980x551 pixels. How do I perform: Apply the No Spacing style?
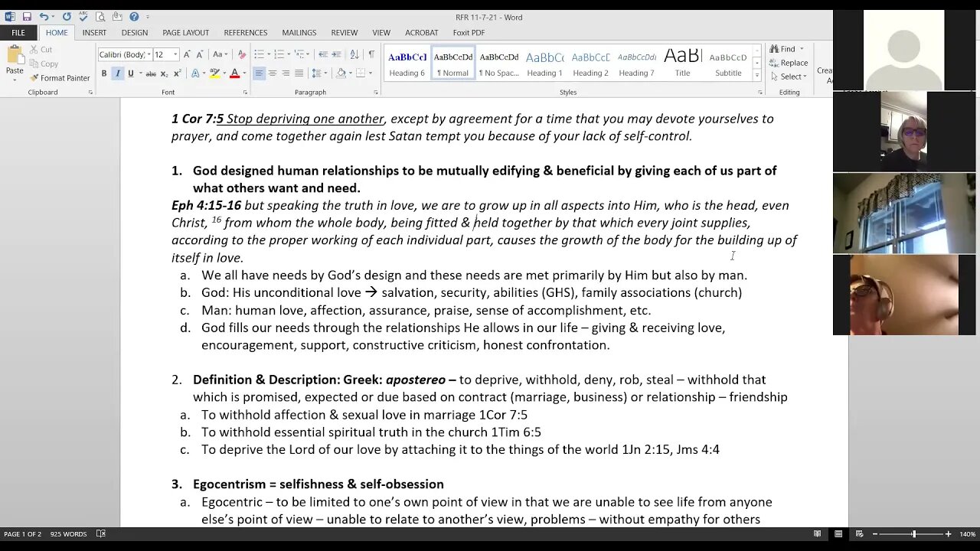(x=498, y=64)
